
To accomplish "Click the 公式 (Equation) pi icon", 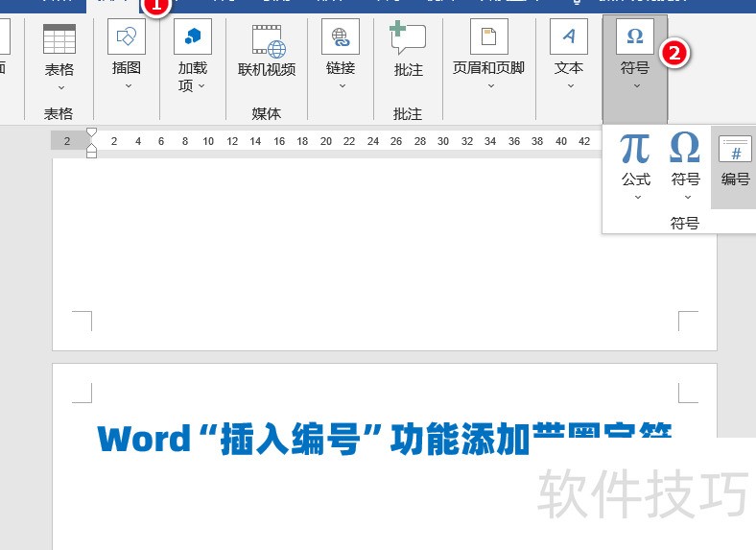I will 635,148.
